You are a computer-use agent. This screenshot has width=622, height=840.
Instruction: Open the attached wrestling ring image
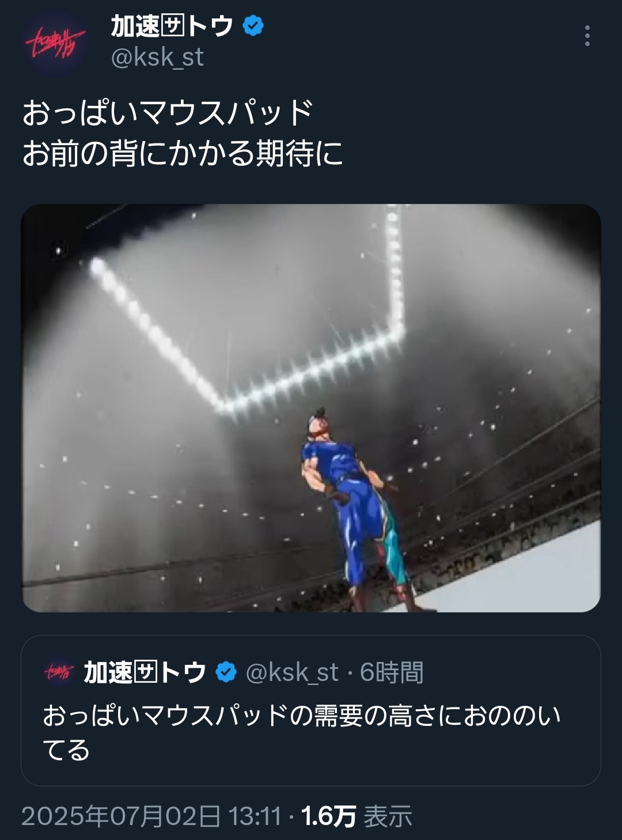pyautogui.click(x=311, y=408)
